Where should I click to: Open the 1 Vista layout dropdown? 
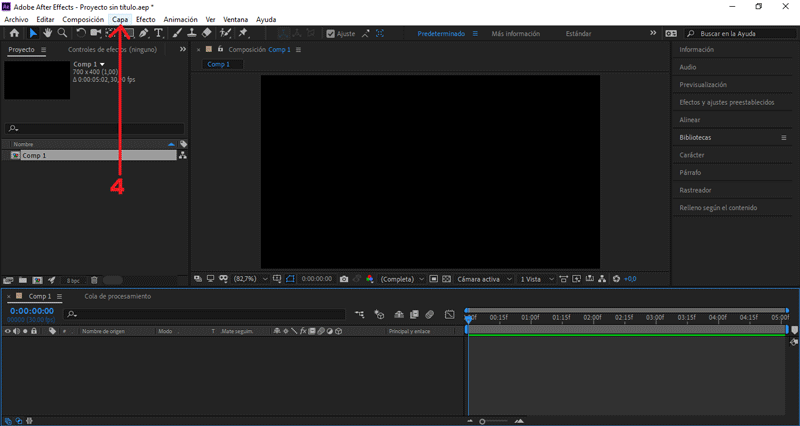[536, 279]
